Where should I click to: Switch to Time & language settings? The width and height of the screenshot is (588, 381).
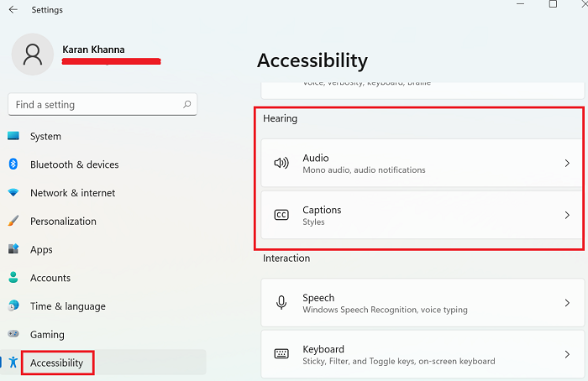click(67, 306)
